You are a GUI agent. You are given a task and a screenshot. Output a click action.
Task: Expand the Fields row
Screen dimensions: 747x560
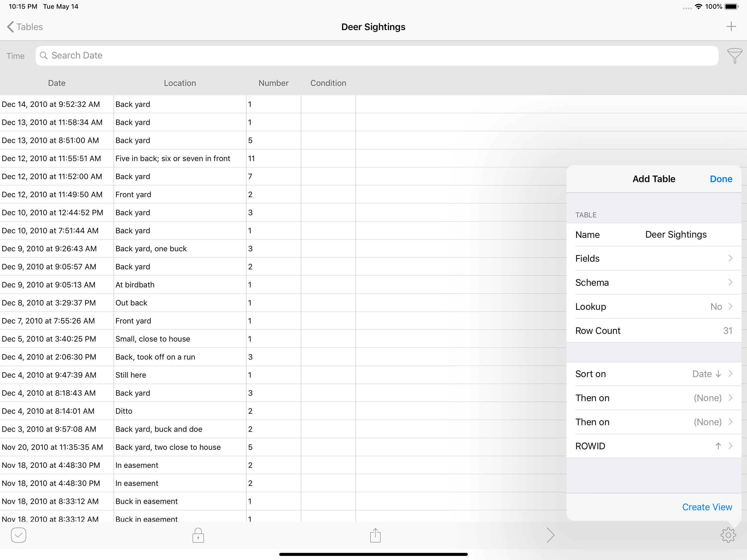654,258
